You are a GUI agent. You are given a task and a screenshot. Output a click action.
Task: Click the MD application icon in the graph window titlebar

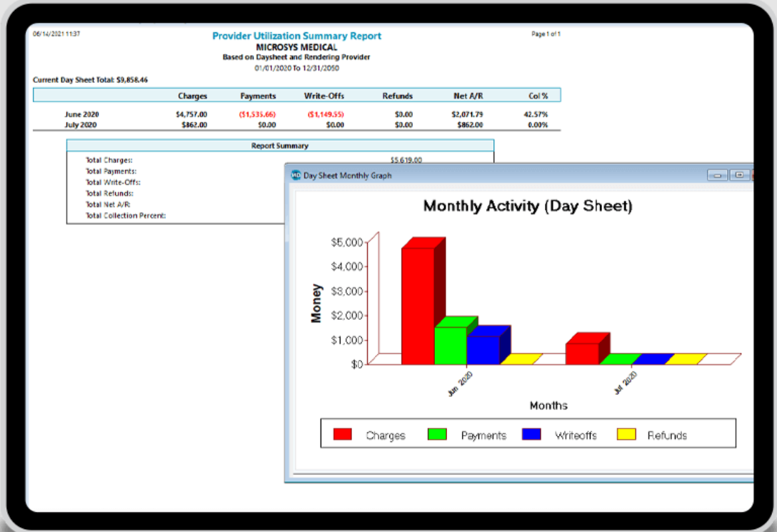[x=296, y=174]
